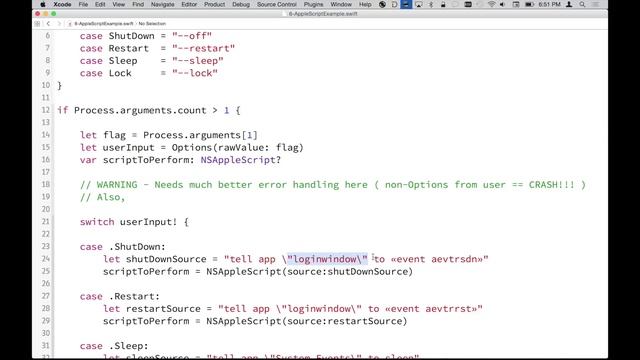
Task: Click line number 12 in gutter
Action: pyautogui.click(x=45, y=110)
